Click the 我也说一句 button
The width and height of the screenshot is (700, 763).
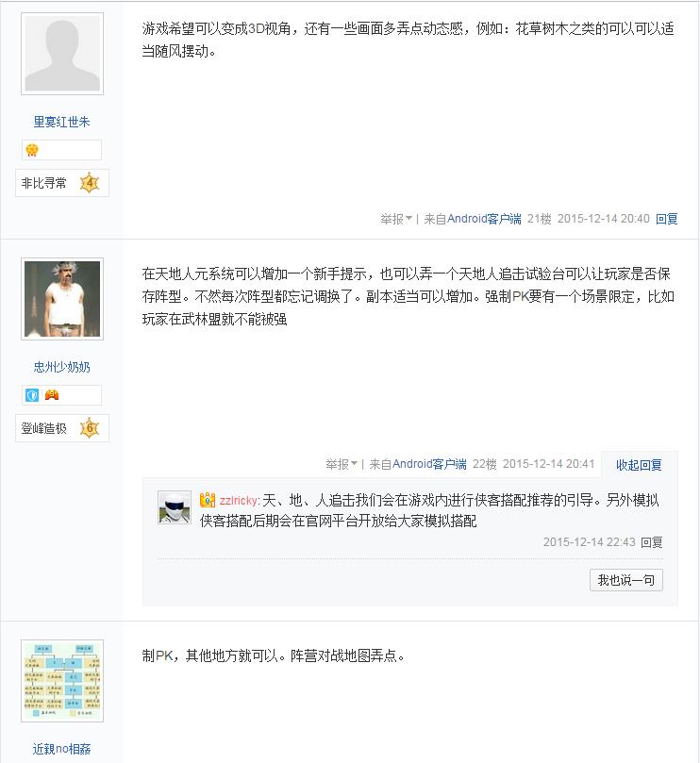626,580
